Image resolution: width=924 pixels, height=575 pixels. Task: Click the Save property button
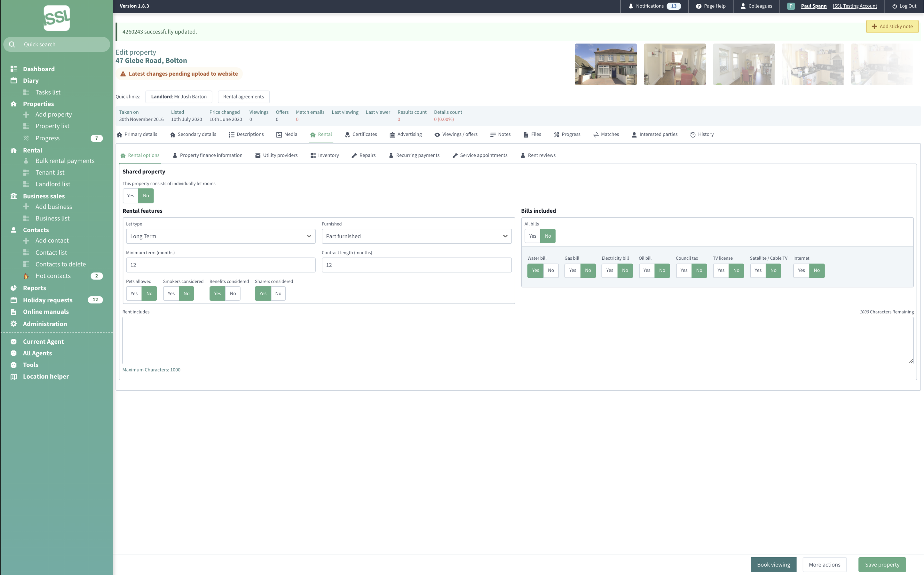[x=882, y=565]
